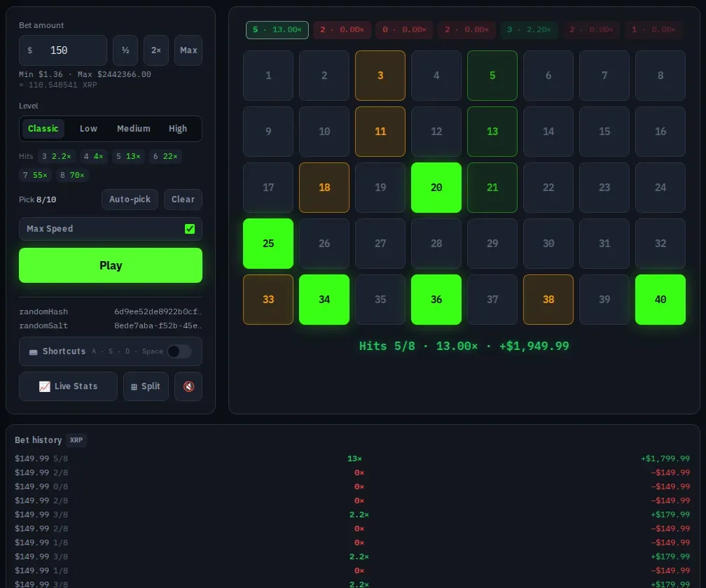Pick number 16 tile
Image resolution: width=706 pixels, height=588 pixels.
[660, 132]
